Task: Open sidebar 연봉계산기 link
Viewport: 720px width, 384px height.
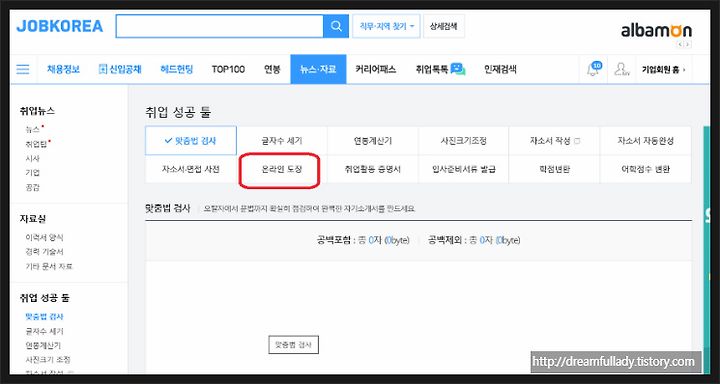Action: pos(43,345)
